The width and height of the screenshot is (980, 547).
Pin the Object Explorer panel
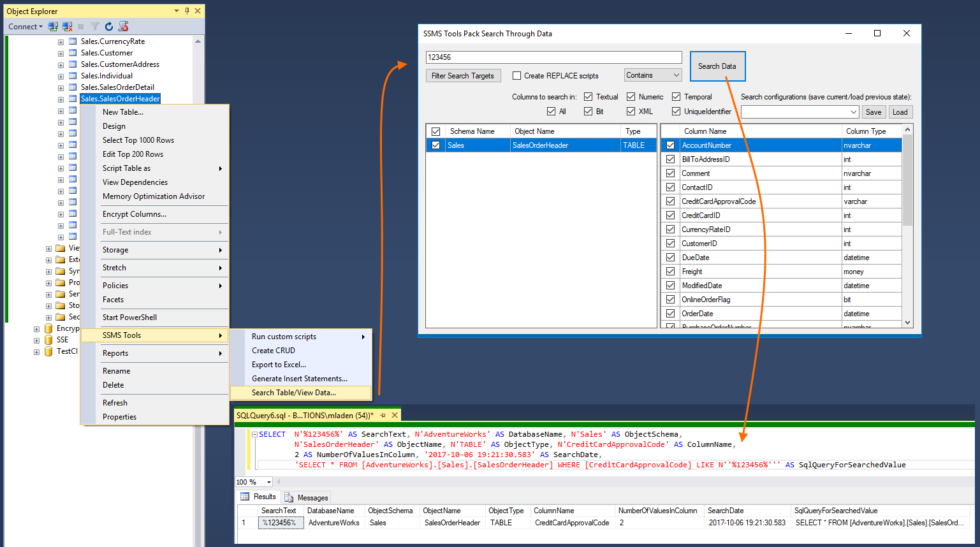(187, 11)
